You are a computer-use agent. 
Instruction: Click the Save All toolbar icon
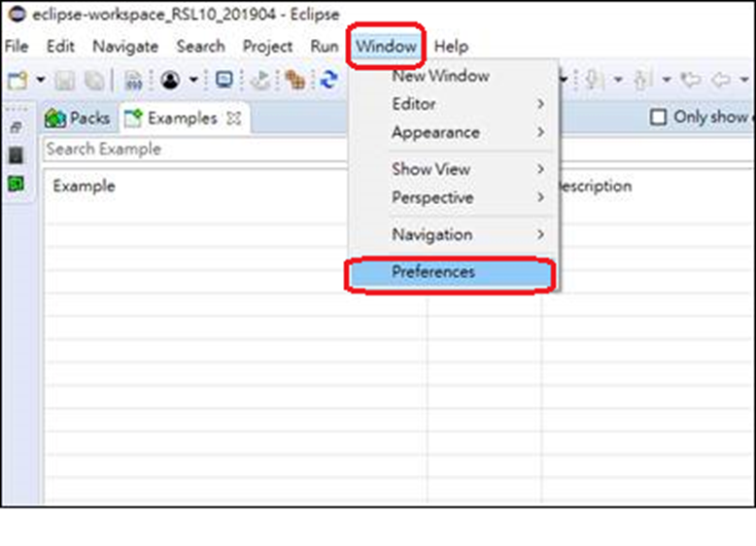click(96, 80)
